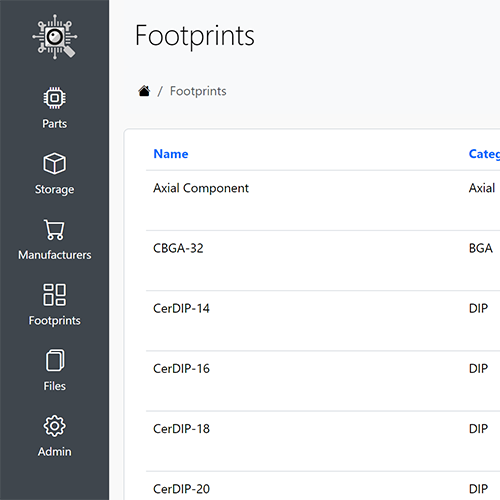
Task: Open Storage via cube icon
Action: 55,164
